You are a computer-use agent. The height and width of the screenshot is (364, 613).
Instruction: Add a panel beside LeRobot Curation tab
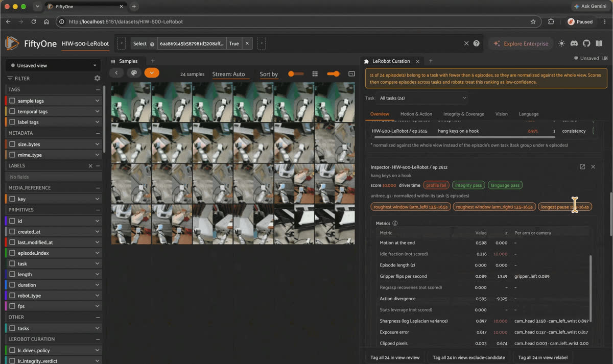[x=431, y=61]
